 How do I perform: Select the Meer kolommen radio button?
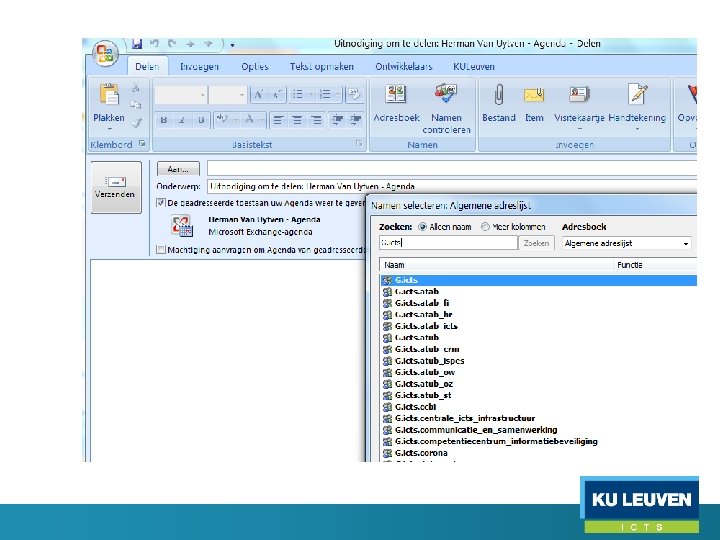click(x=485, y=227)
